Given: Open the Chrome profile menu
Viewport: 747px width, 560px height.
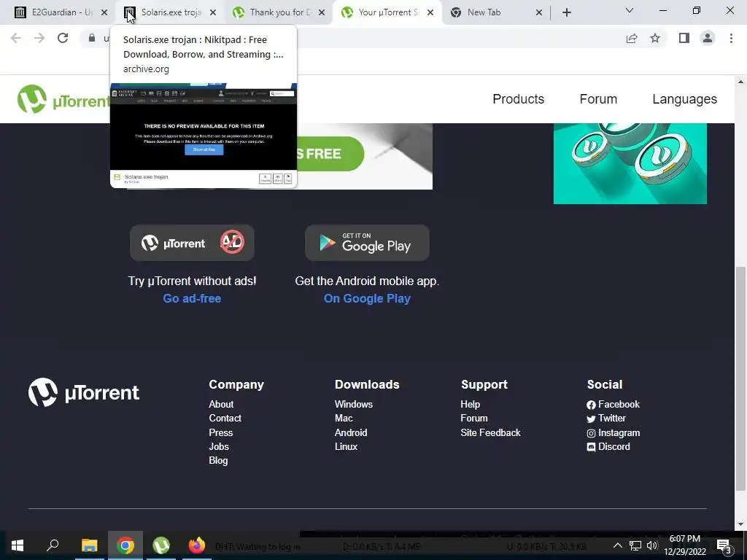Looking at the screenshot, I should click(x=708, y=38).
